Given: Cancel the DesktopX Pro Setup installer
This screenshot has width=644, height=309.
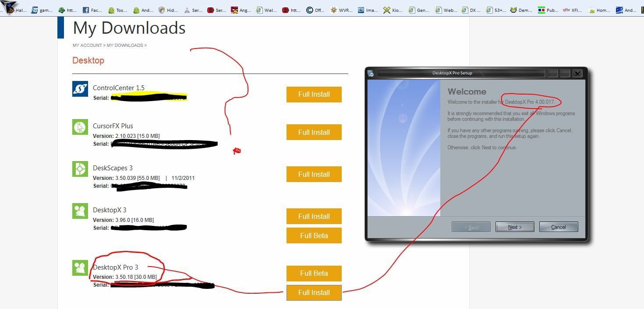Looking at the screenshot, I should [x=559, y=227].
